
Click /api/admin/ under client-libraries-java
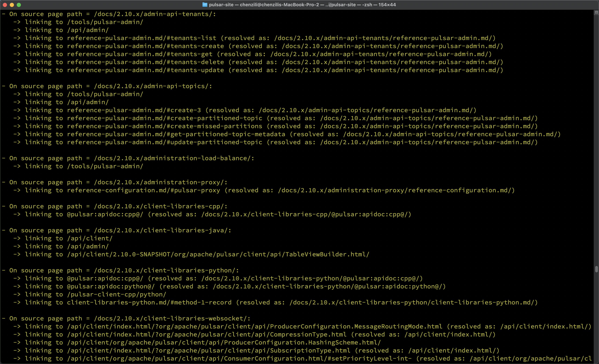61,246
